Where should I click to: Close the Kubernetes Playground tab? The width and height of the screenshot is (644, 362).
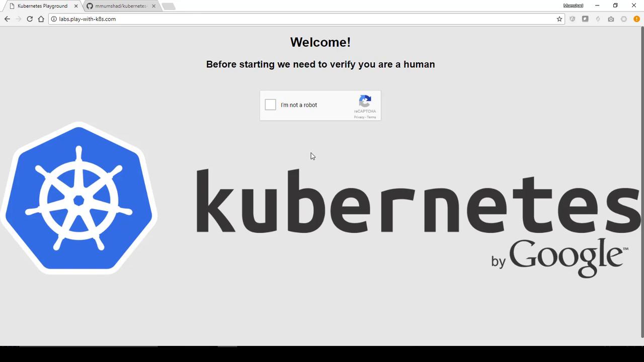(x=76, y=6)
